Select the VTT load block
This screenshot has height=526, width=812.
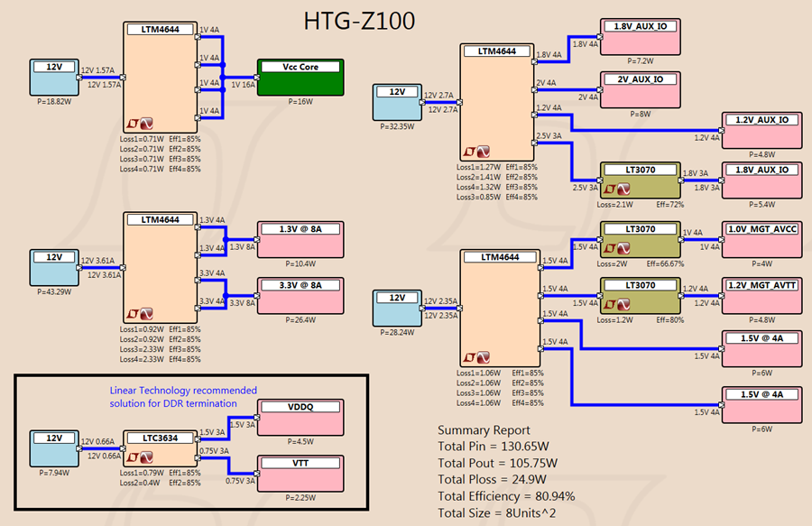click(x=300, y=474)
